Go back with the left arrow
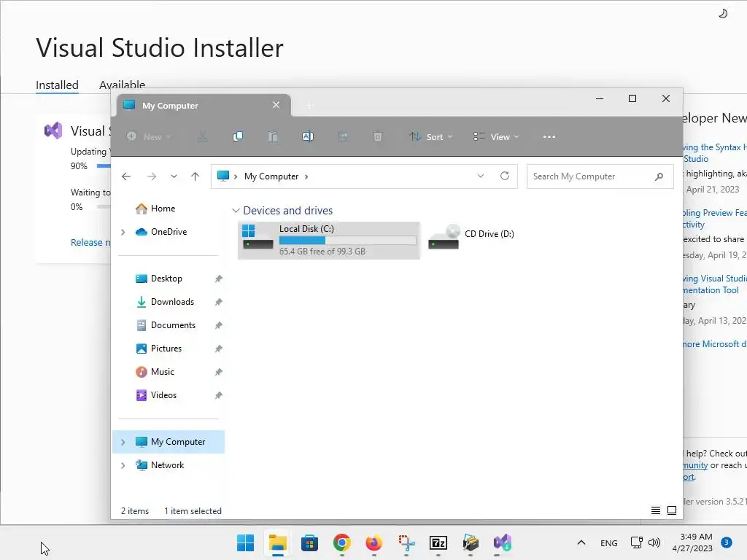 coord(125,176)
